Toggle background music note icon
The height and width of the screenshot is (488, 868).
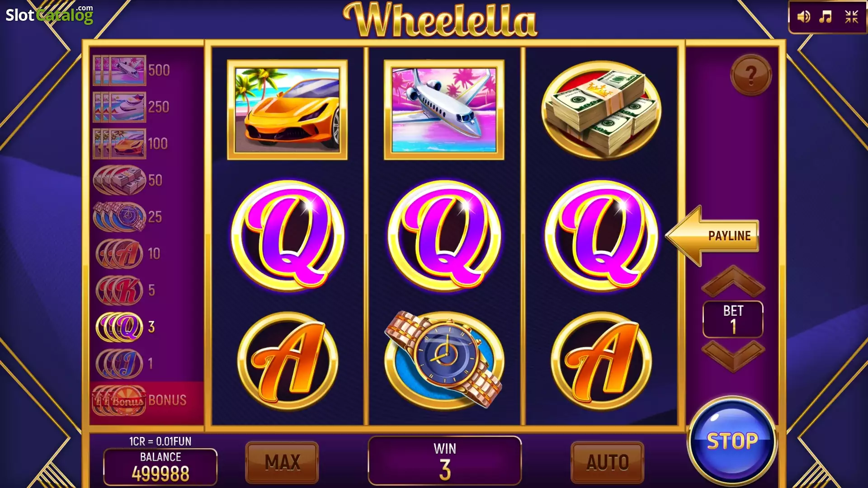click(826, 17)
